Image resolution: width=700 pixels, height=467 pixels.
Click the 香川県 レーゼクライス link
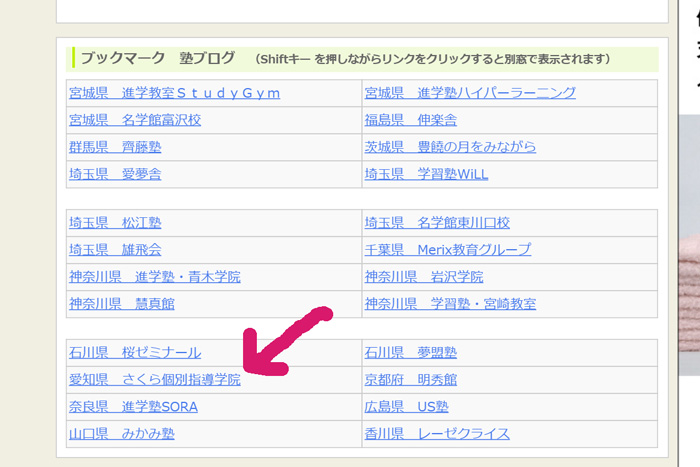437,434
